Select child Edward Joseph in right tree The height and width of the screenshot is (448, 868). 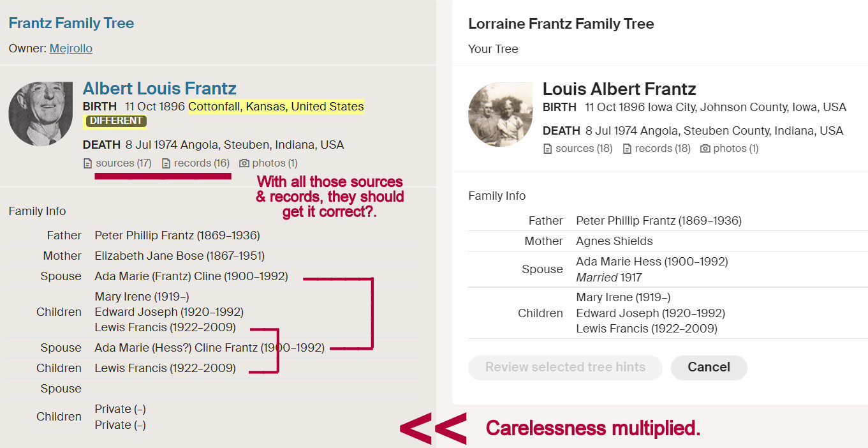[651, 313]
